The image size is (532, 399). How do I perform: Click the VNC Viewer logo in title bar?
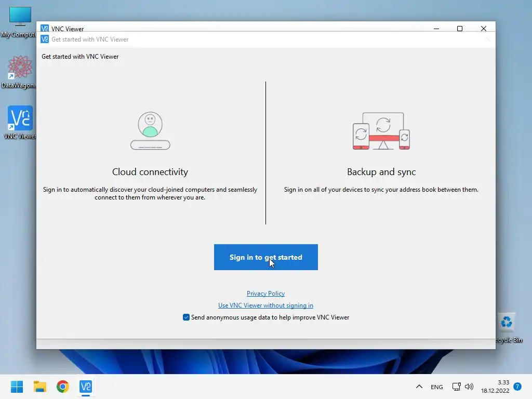(45, 28)
